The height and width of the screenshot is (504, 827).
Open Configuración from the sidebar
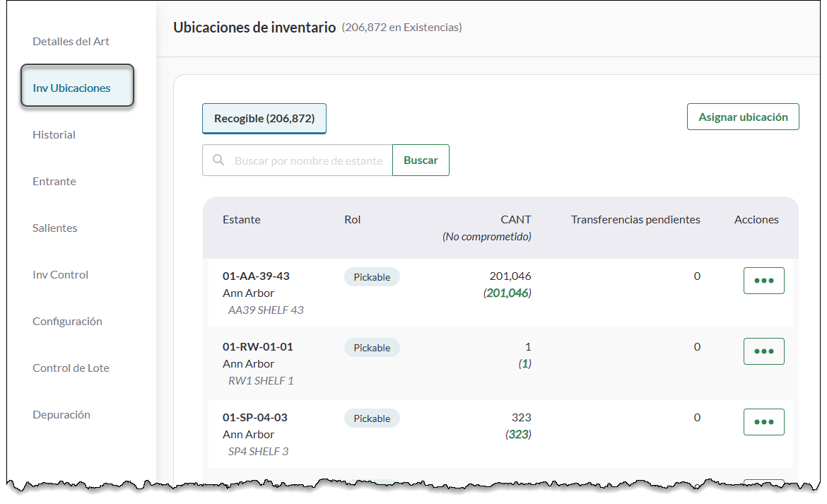pos(67,321)
